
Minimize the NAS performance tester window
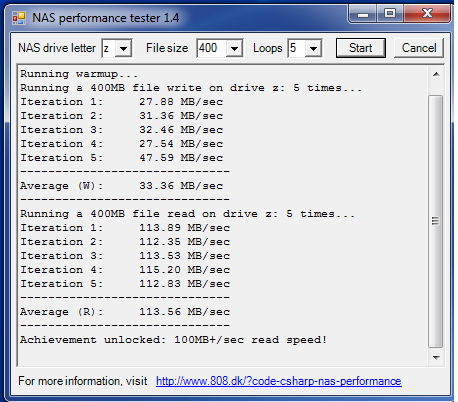(x=363, y=14)
